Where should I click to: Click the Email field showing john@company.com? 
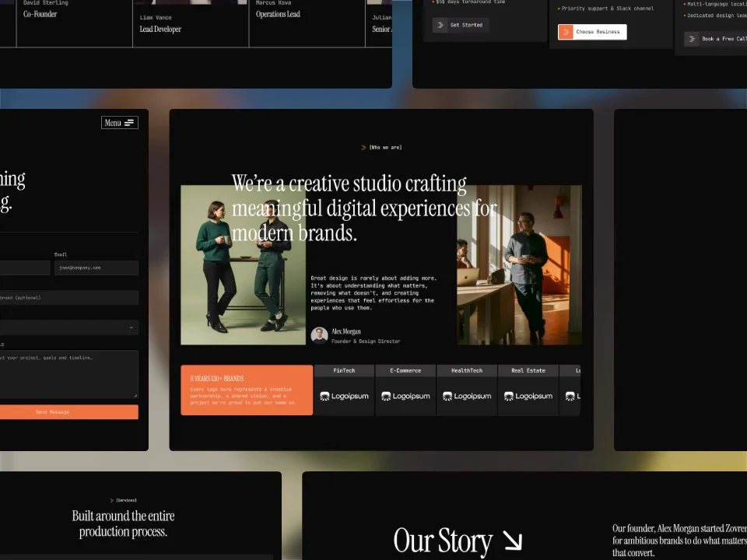[96, 268]
